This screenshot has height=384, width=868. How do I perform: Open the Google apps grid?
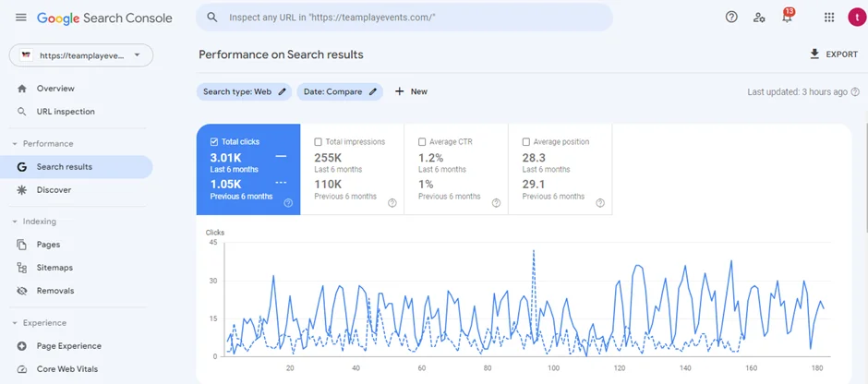tap(828, 18)
